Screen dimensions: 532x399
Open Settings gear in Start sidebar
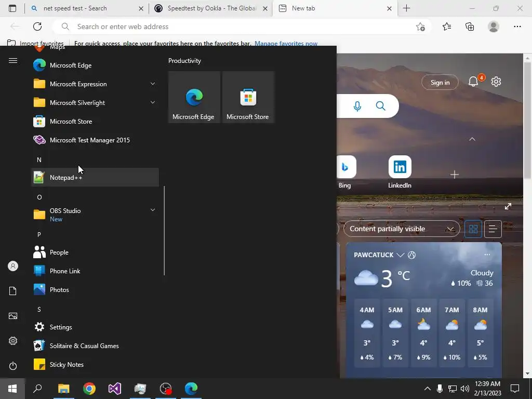[x=13, y=341]
